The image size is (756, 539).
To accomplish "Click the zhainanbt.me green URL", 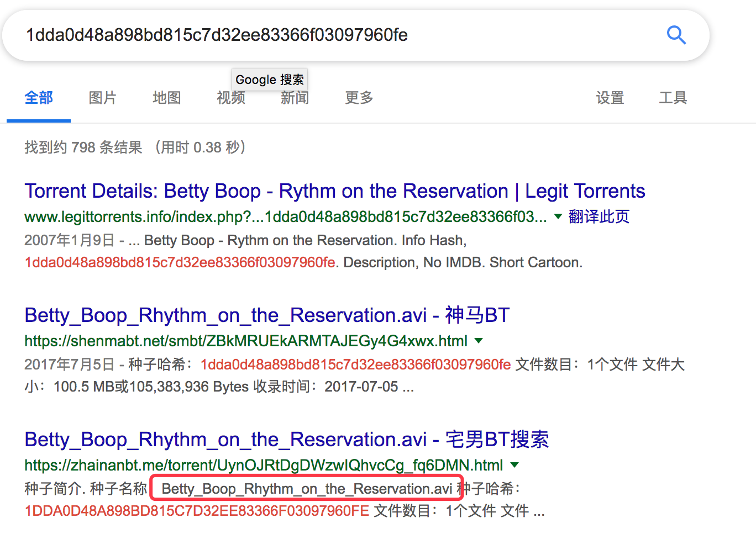I will coord(264,465).
